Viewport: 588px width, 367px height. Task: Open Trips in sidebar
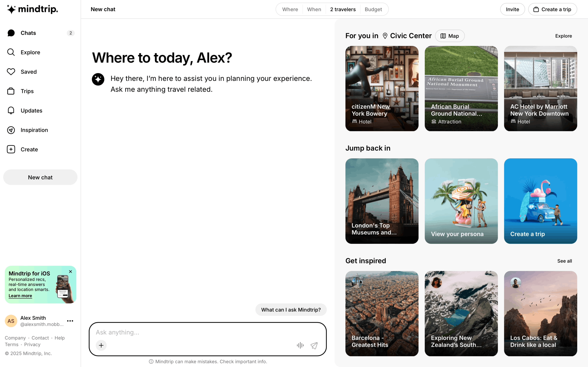pyautogui.click(x=27, y=91)
